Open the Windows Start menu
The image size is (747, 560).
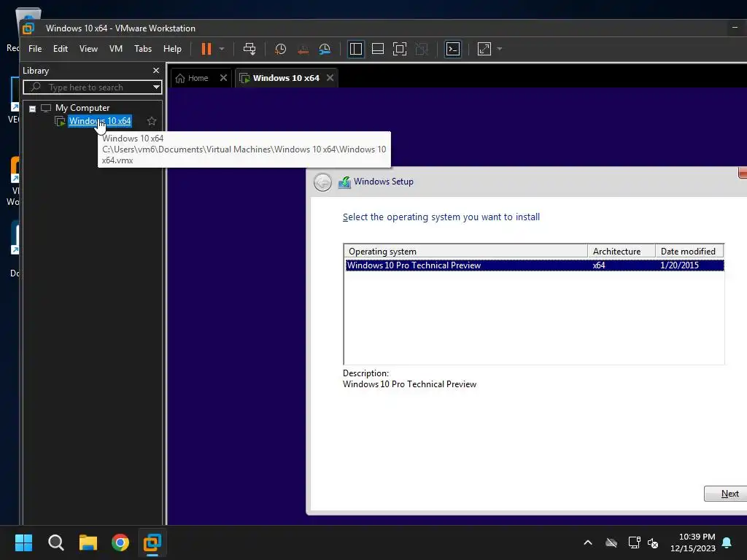pyautogui.click(x=23, y=542)
